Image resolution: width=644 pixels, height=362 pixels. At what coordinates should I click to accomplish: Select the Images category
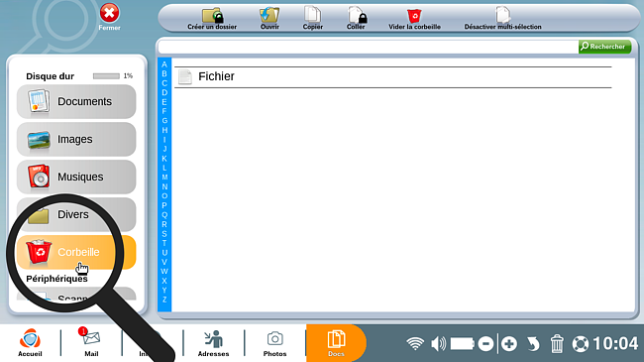[x=76, y=140]
